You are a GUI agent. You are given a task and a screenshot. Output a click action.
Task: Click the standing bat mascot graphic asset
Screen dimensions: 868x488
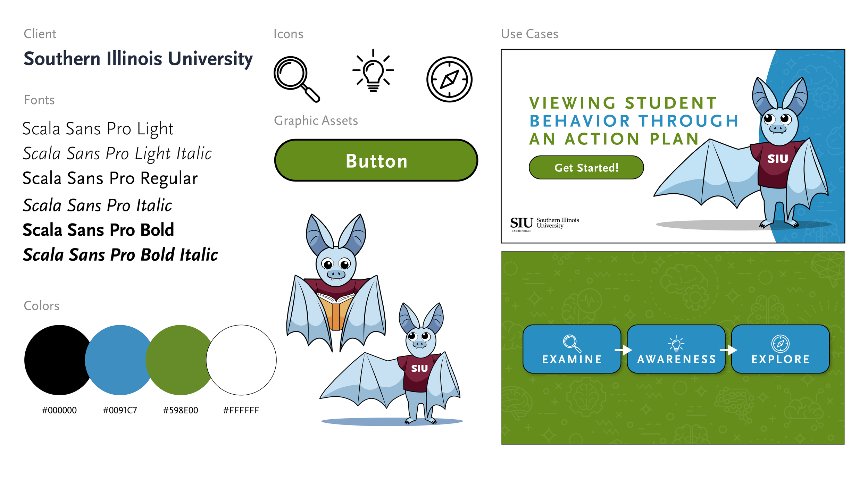click(391, 364)
